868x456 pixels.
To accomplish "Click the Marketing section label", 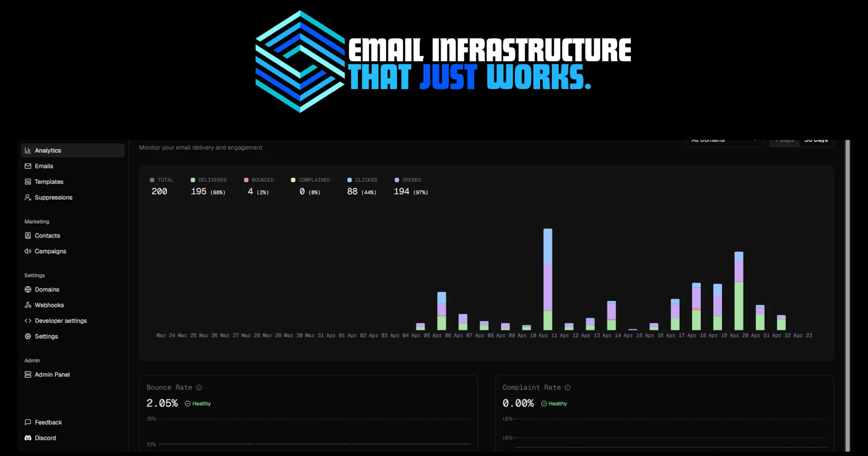I will point(37,221).
